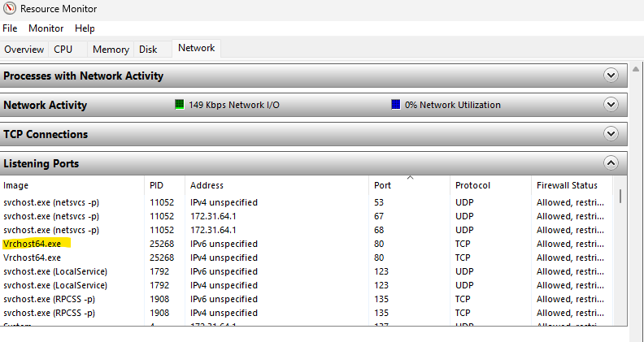Switch to the Overview tab

click(24, 50)
